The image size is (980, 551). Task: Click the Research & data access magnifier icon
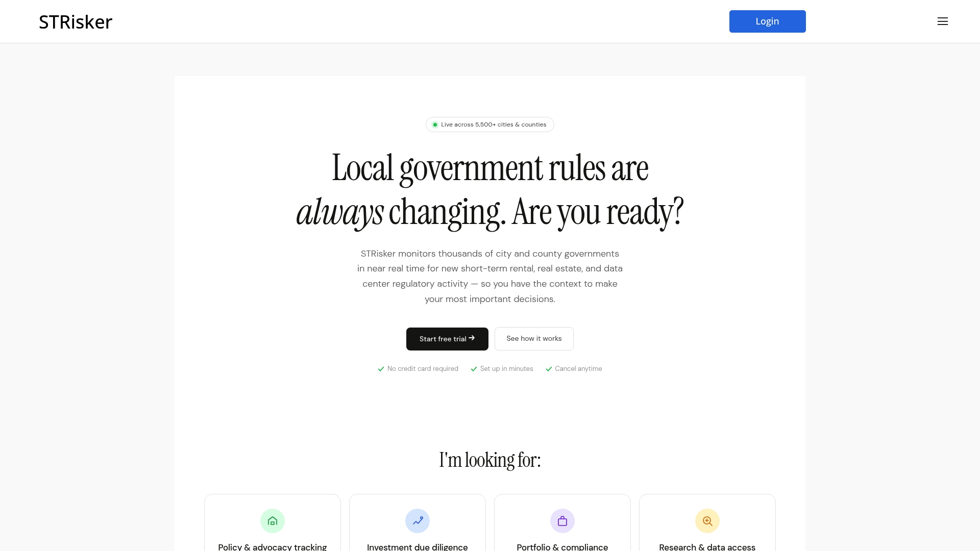coord(707,521)
